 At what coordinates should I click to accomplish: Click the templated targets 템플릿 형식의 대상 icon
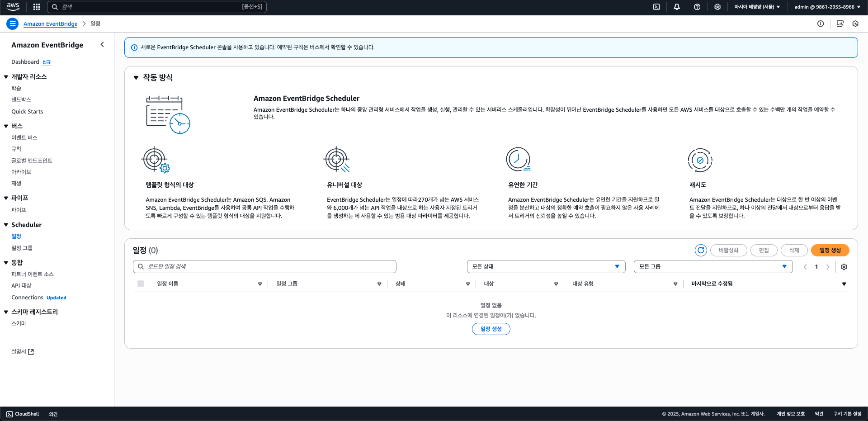tap(156, 160)
